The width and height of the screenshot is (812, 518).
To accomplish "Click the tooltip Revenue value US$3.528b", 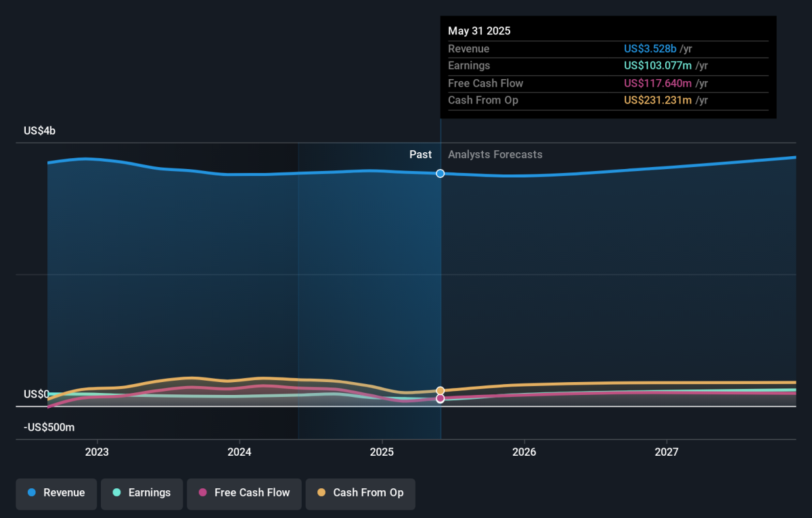I will pos(650,49).
